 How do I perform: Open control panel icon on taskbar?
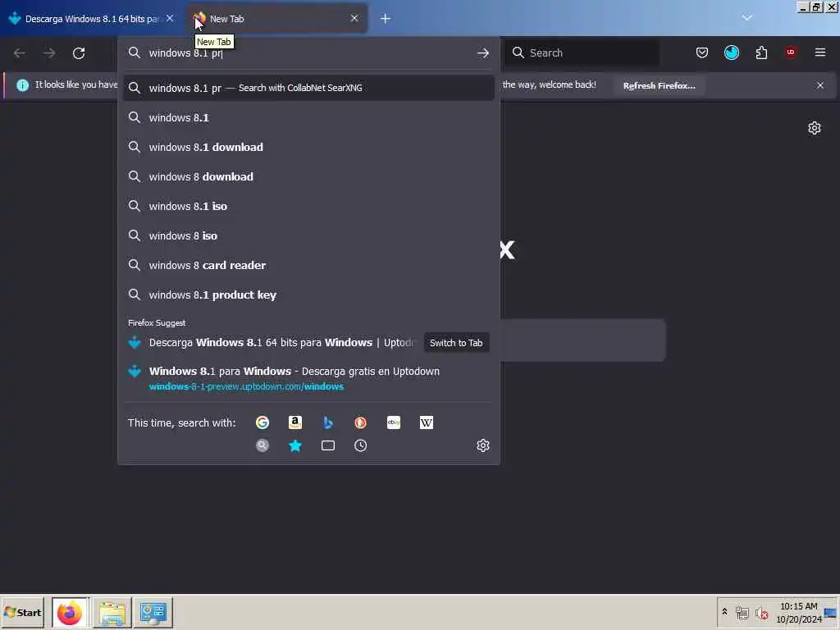[x=153, y=613]
